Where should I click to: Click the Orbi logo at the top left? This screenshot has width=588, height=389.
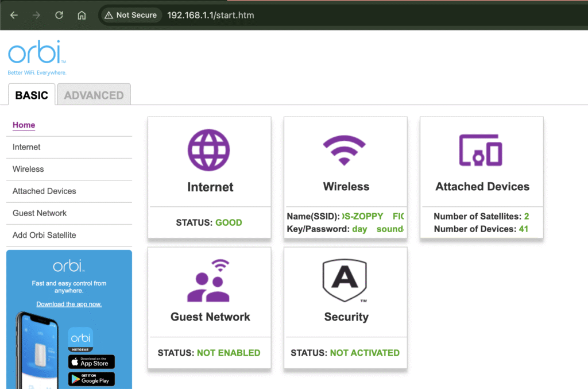36,55
